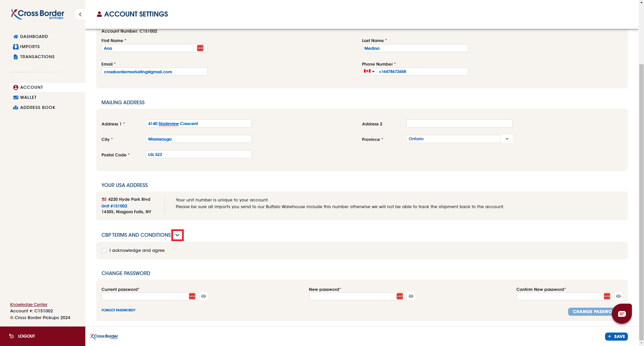
Task: Click the password manager icon in New password field
Action: point(400,296)
